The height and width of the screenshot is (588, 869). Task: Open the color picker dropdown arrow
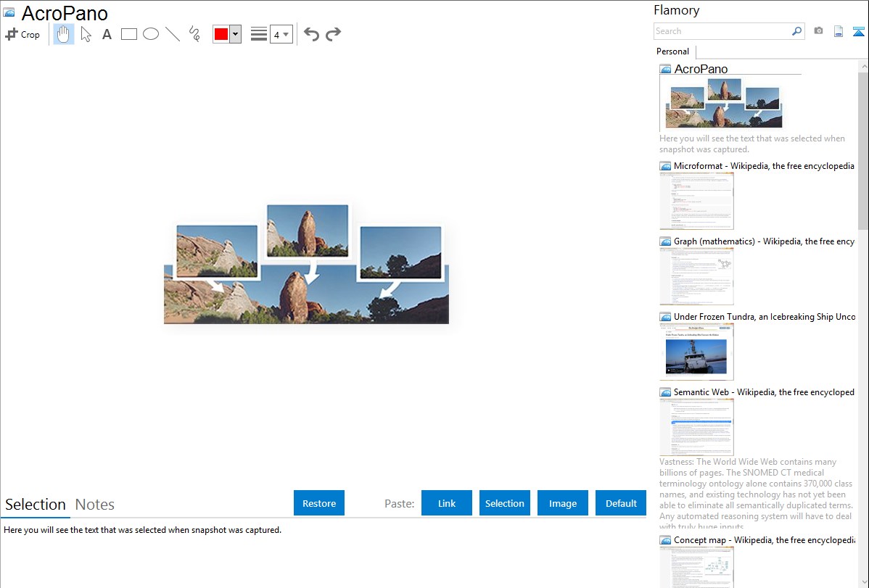point(235,34)
